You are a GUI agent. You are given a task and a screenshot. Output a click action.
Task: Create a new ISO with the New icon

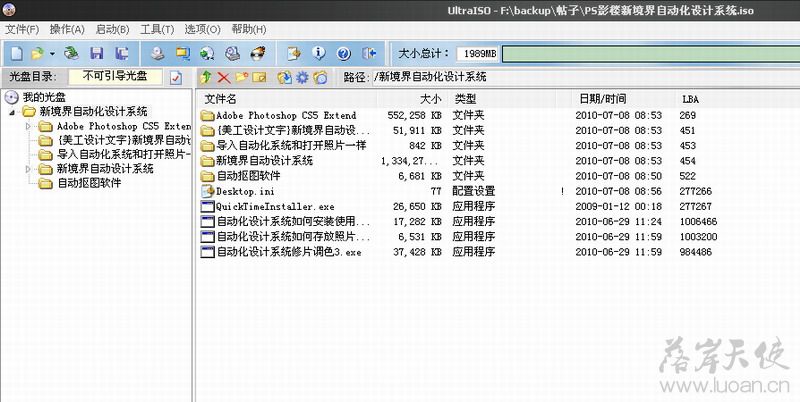click(17, 53)
